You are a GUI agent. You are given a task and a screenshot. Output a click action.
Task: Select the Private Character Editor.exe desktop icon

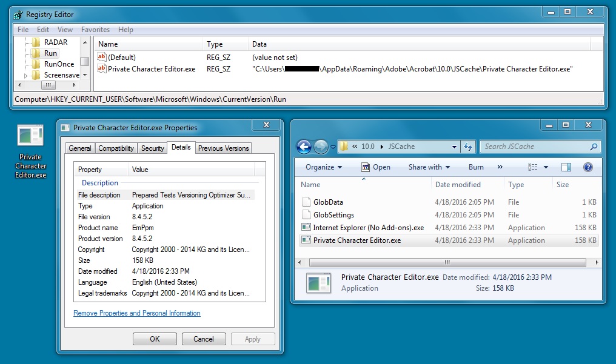tap(30, 151)
